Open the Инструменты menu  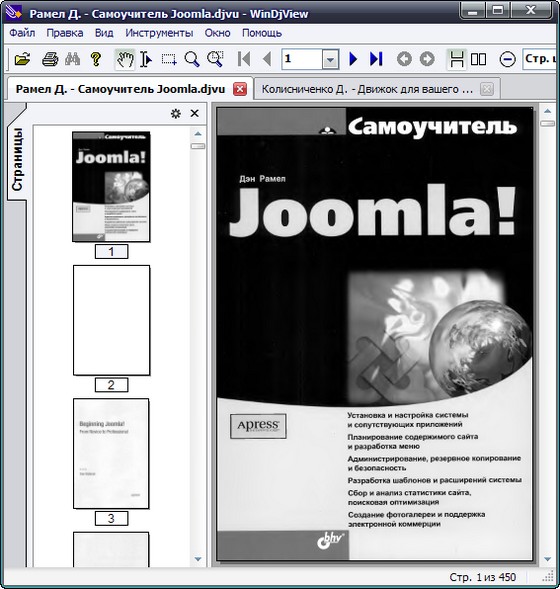(x=159, y=33)
